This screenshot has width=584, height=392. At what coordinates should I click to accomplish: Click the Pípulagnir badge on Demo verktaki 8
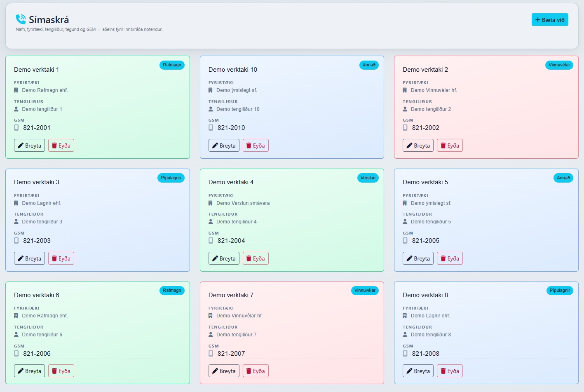[x=559, y=290]
